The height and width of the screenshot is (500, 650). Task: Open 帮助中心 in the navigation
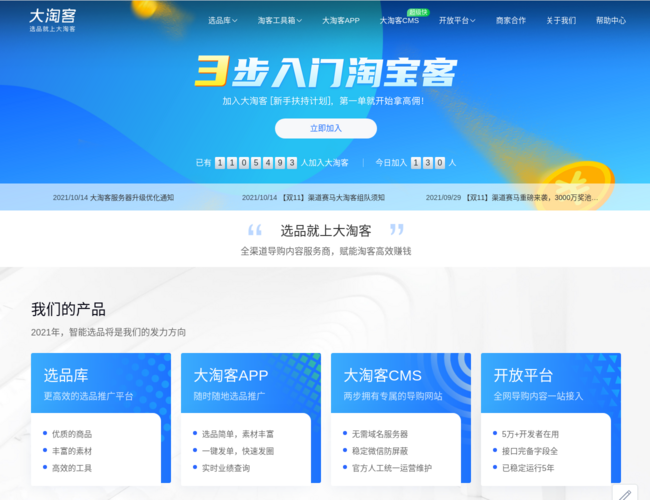[611, 20]
